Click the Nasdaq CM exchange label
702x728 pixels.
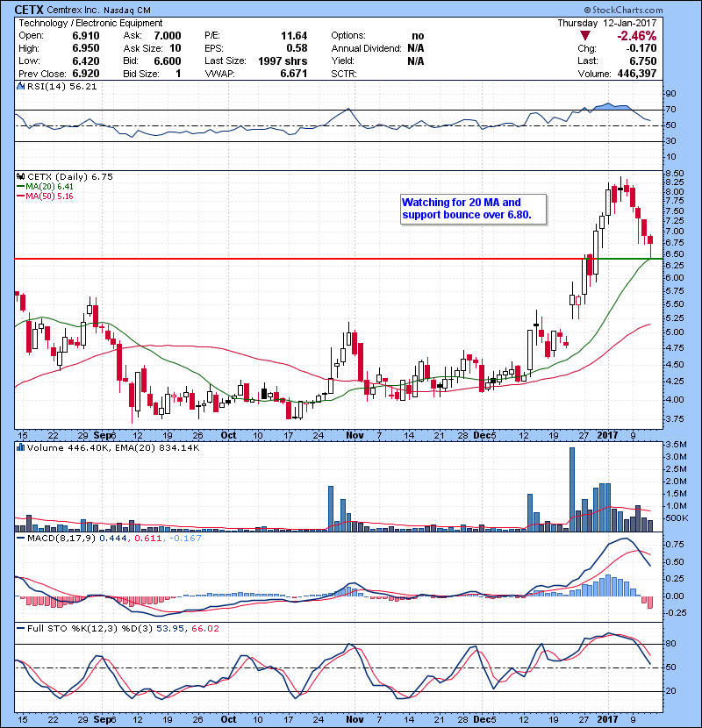pyautogui.click(x=127, y=11)
